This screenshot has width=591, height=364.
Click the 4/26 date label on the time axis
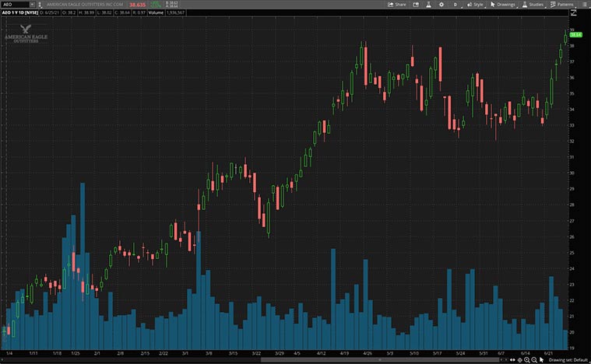point(368,353)
